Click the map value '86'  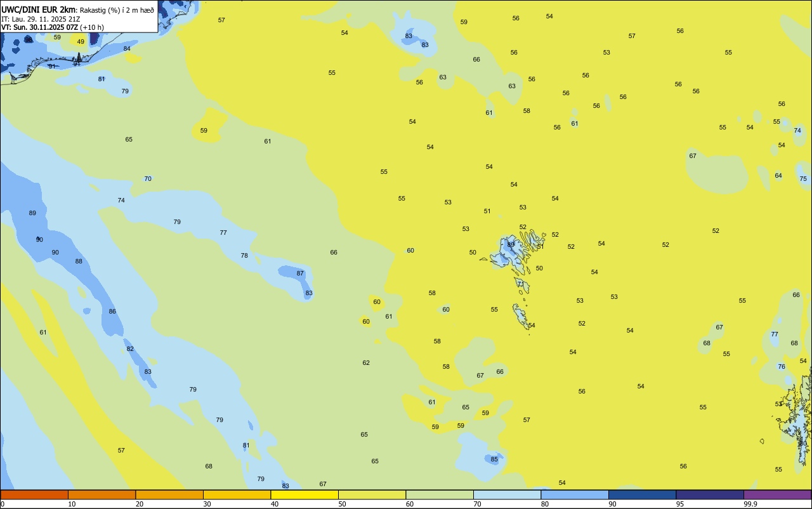tap(112, 312)
